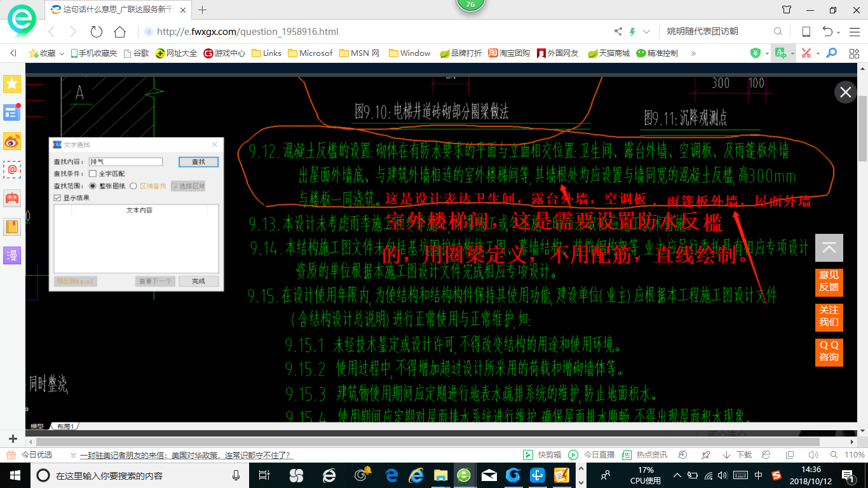Close the 文字查找 dialog
Image resolution: width=868 pixels, height=488 pixels.
click(214, 145)
